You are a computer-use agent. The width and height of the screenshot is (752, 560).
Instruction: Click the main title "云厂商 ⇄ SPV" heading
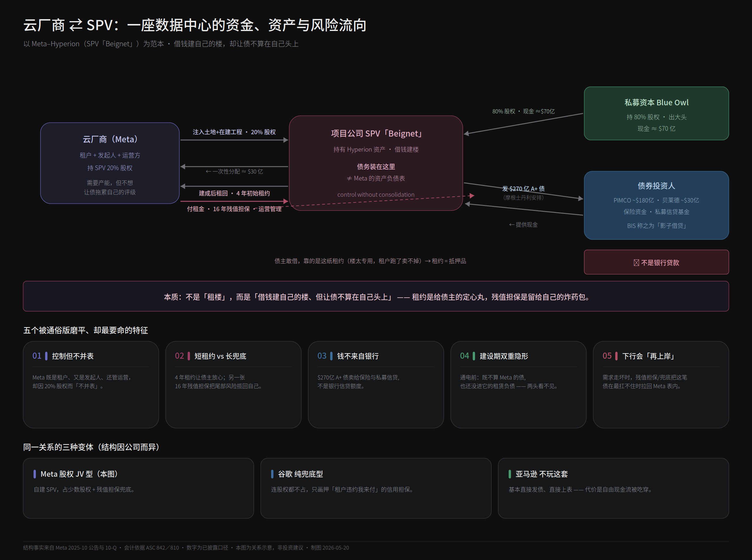195,25
